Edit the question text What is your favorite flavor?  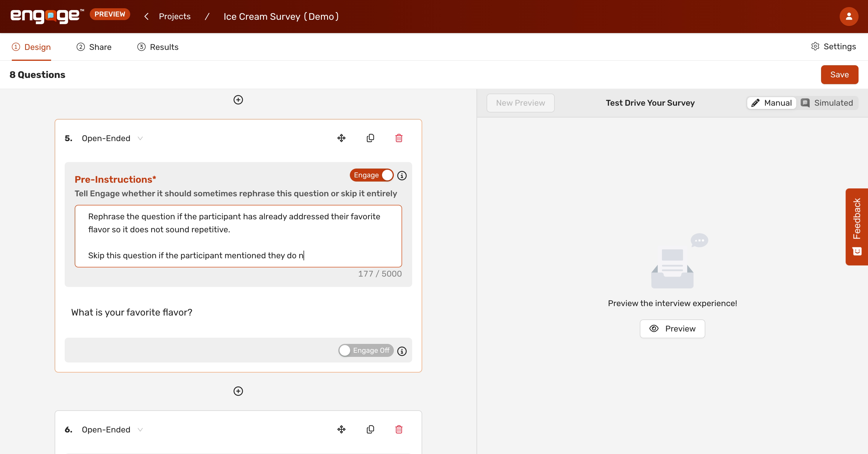[132, 312]
